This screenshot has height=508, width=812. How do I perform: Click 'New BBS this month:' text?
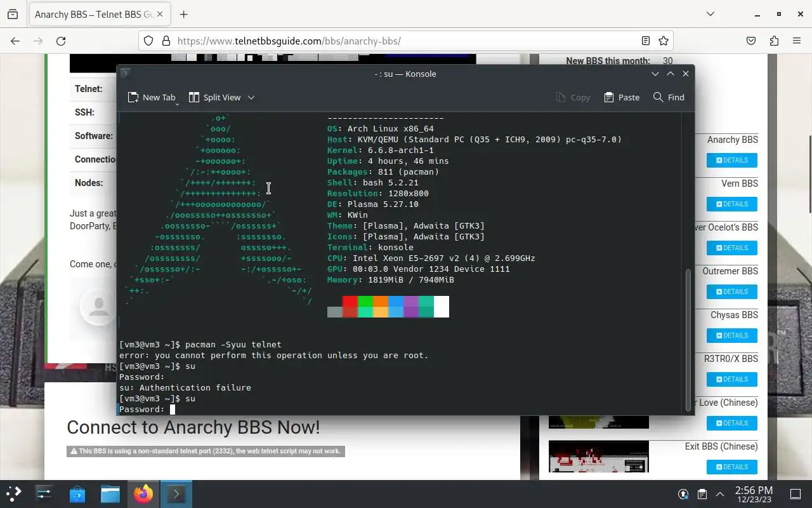(608, 61)
